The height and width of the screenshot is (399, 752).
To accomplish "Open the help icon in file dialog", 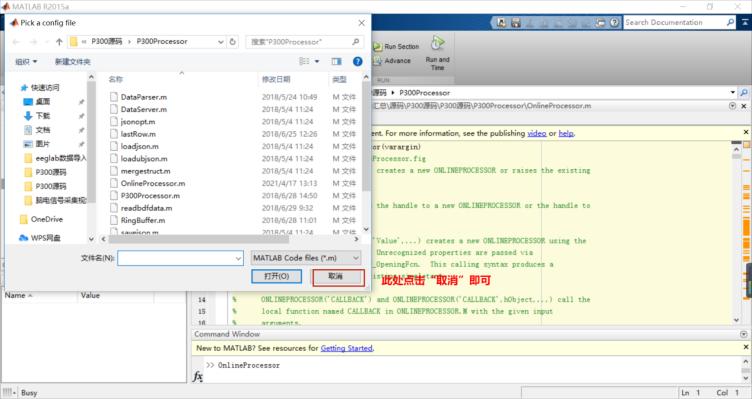I will point(357,61).
